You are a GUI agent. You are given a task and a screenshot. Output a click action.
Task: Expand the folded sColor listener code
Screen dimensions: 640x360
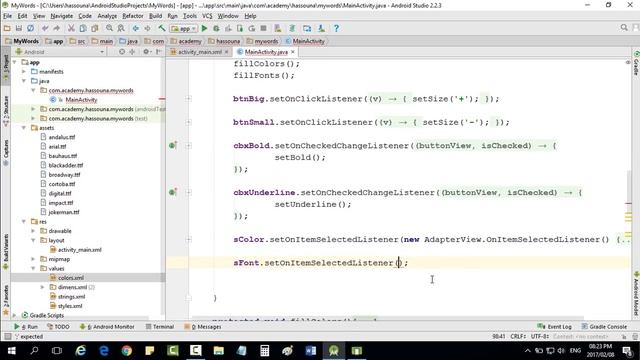pyautogui.click(x=188, y=240)
